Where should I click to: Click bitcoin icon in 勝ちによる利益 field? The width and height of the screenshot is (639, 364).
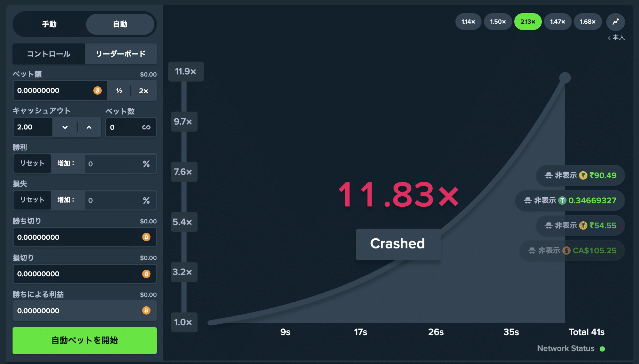146,310
